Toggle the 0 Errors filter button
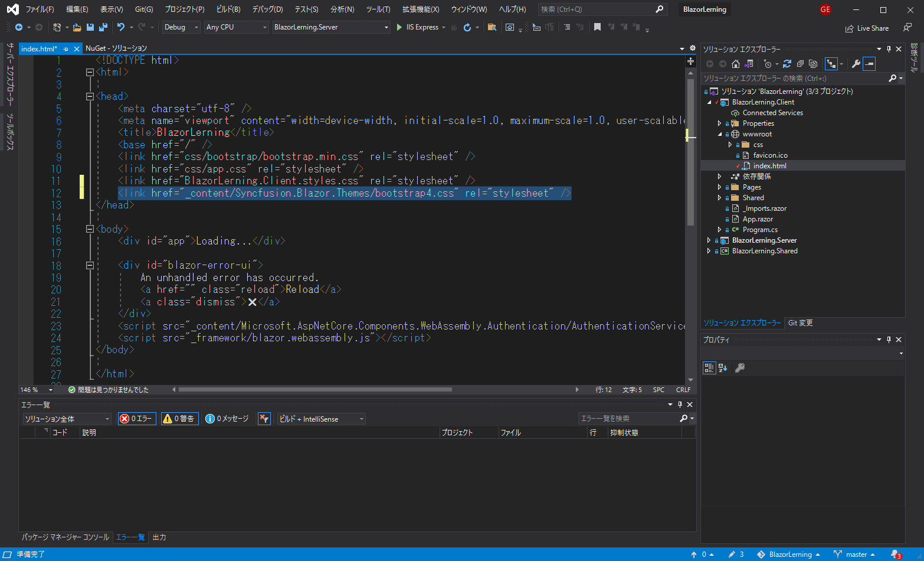 pos(137,419)
